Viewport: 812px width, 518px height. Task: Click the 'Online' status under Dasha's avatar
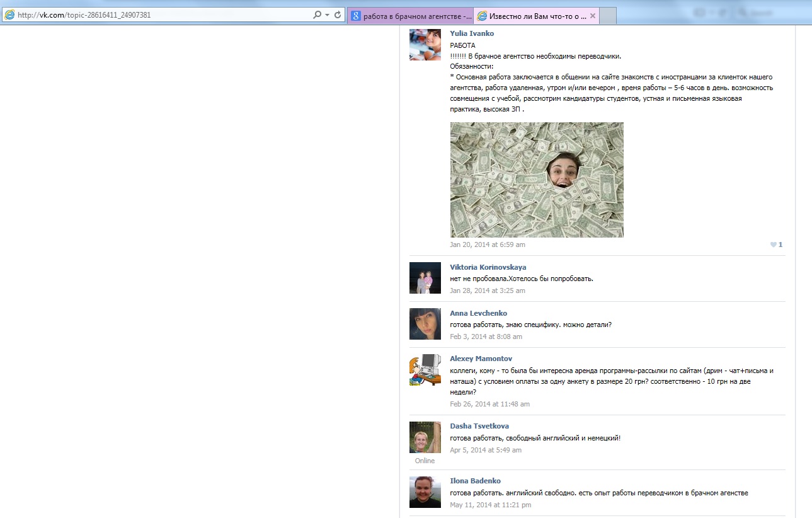425,461
